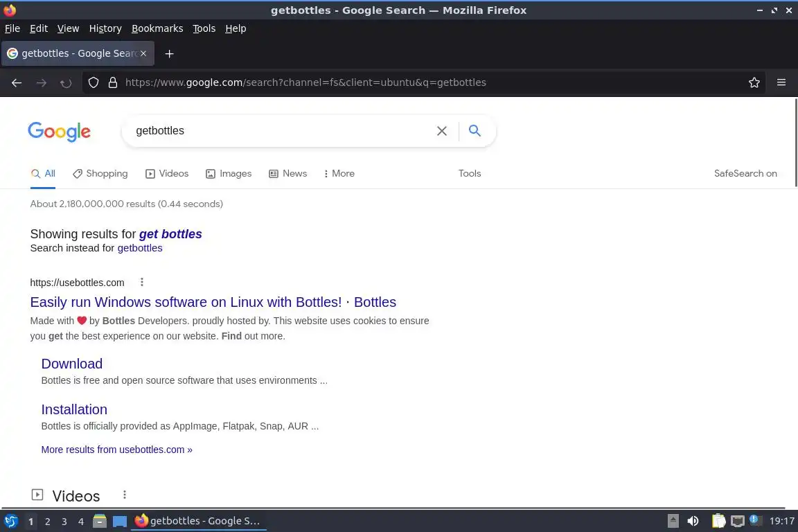Expand the More search categories dropdown
The image size is (798, 532).
coord(339,174)
